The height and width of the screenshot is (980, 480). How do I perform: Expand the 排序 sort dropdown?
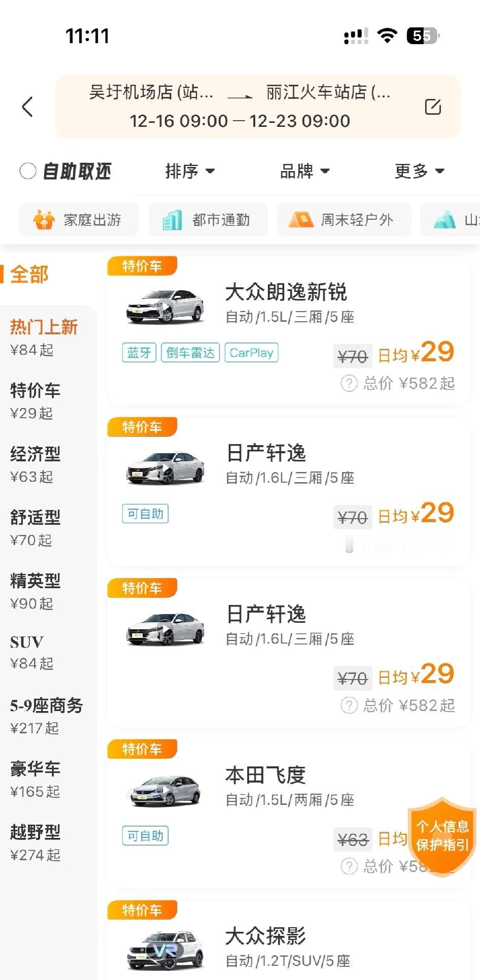pyautogui.click(x=190, y=171)
